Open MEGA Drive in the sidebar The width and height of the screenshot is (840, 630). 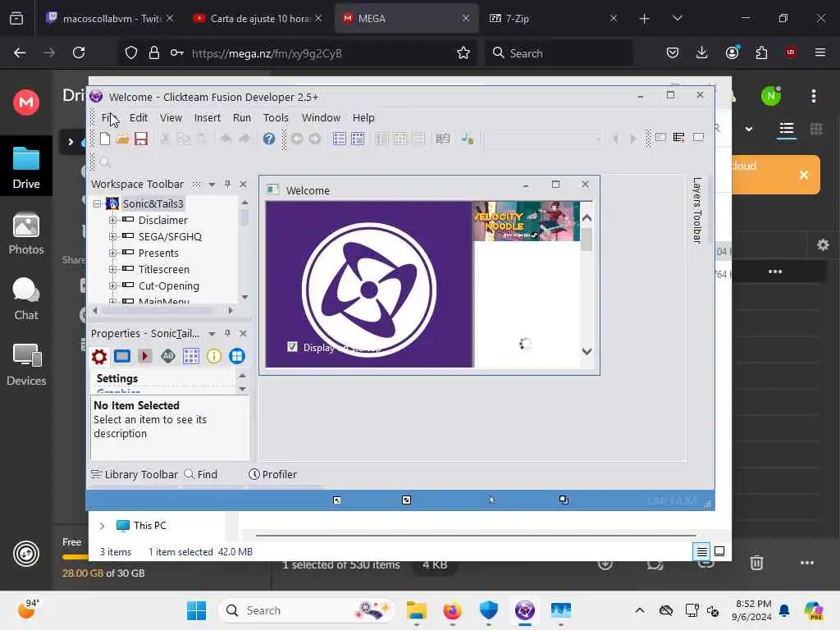pos(26,167)
